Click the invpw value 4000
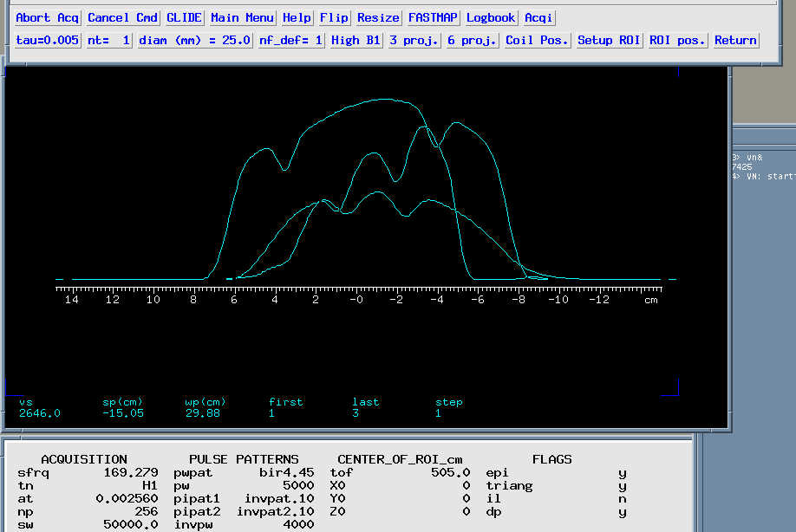Image resolution: width=796 pixels, height=532 pixels. [x=298, y=524]
